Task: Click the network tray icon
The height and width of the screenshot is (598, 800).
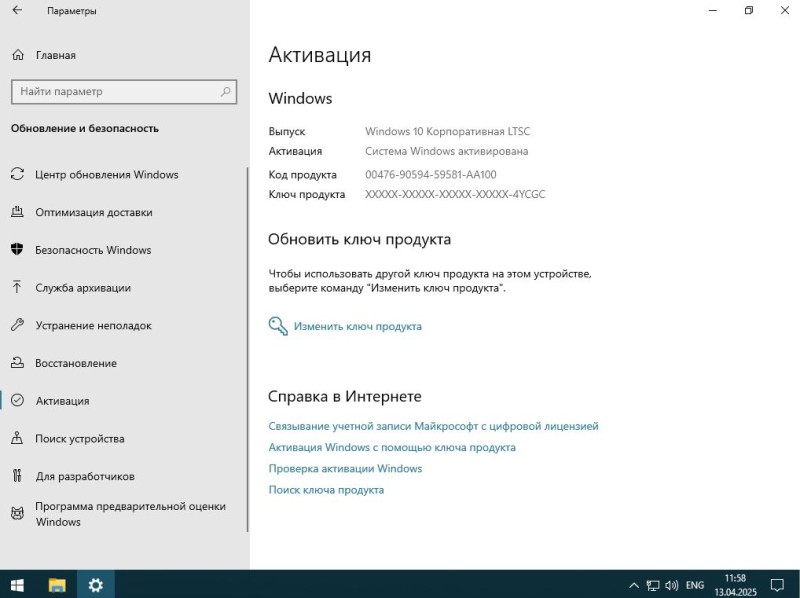Action: point(653,585)
